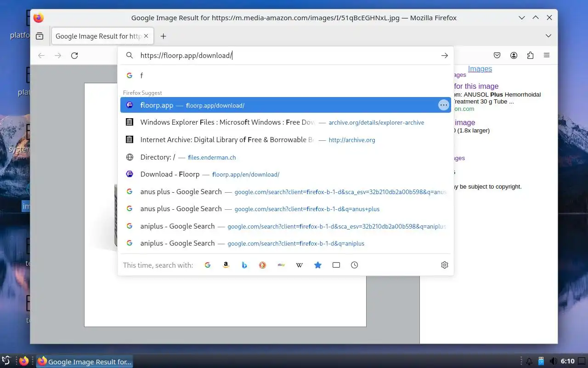The width and height of the screenshot is (588, 368).
Task: Open options for floorp.app suggestion
Action: (x=443, y=105)
